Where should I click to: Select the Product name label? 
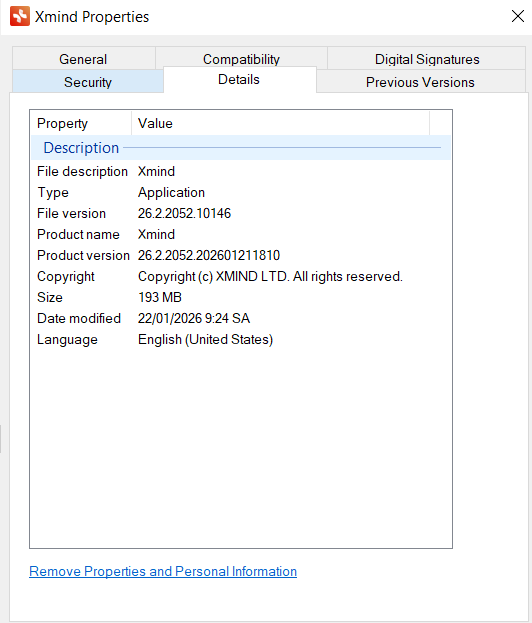pos(78,234)
